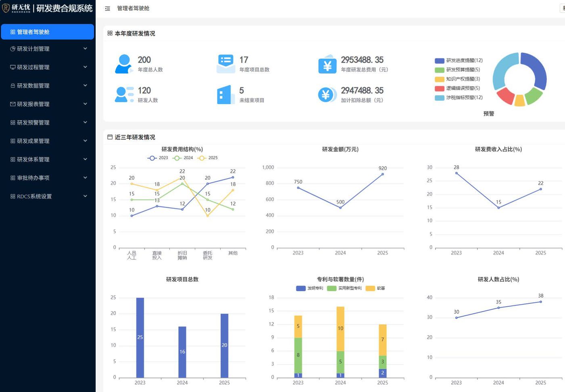This screenshot has height=392, width=565.
Task: Click the 管理者驾驶舱 breadcrumb in header
Action: point(133,8)
